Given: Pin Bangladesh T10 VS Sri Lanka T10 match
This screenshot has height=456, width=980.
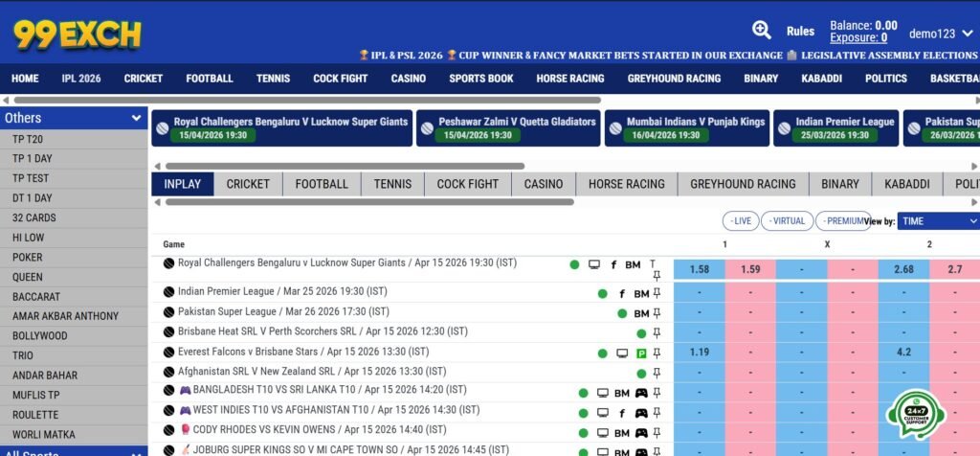Looking at the screenshot, I should pyautogui.click(x=657, y=393).
